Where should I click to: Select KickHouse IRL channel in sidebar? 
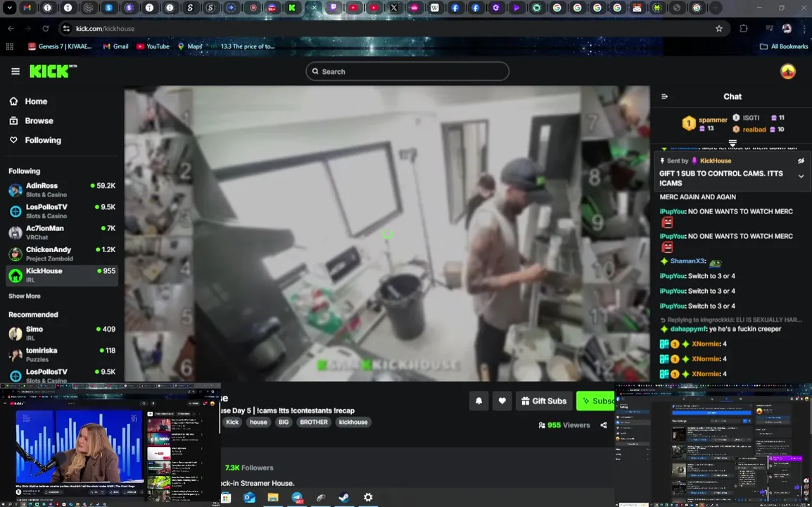[62, 275]
